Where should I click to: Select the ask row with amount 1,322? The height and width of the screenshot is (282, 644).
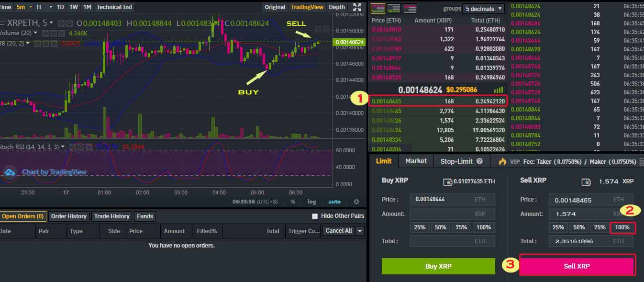pos(437,39)
